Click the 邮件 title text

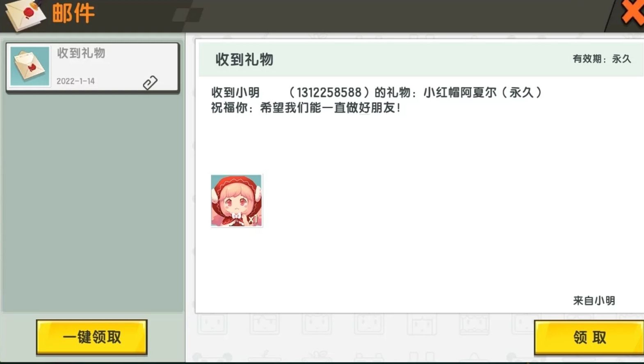tap(73, 13)
